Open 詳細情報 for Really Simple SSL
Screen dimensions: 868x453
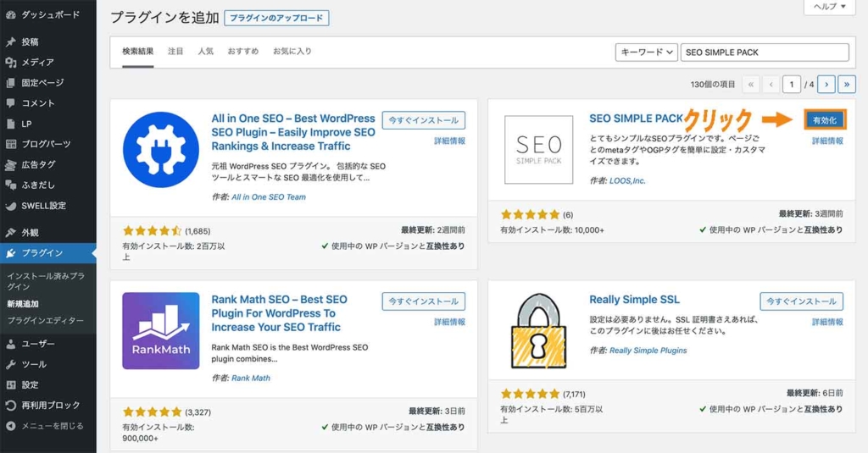tap(827, 322)
